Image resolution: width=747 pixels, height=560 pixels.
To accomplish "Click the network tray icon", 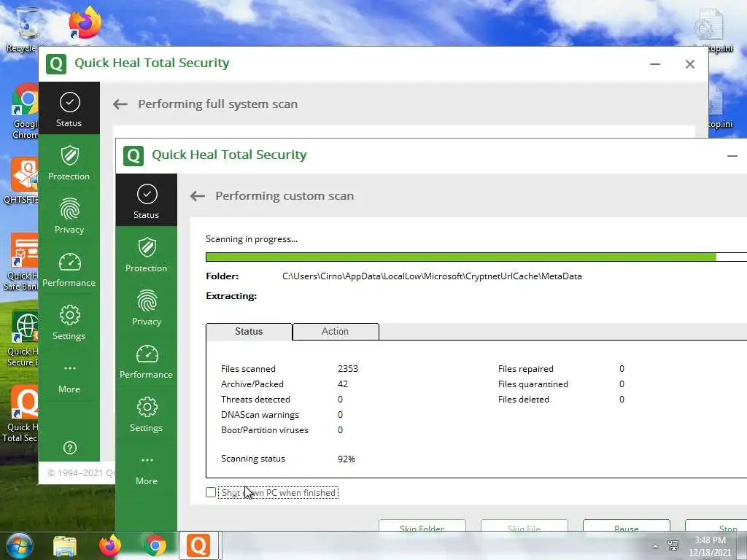I will click(673, 545).
